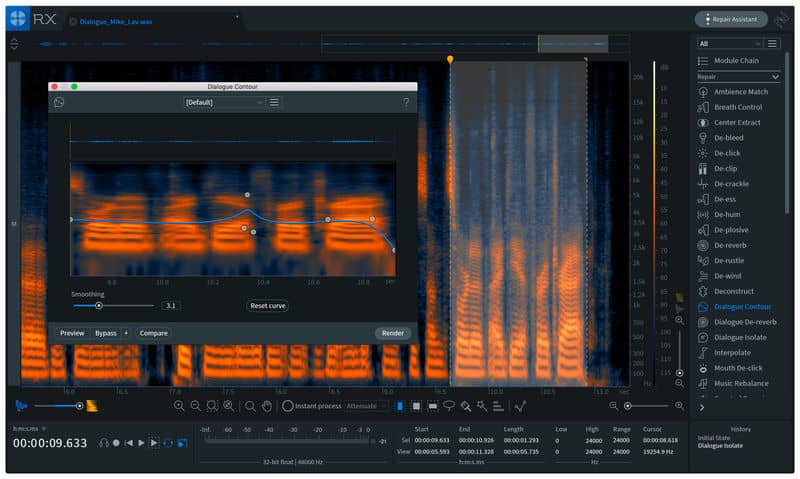Start recording with the record button
This screenshot has height=479, width=800.
coord(116,443)
